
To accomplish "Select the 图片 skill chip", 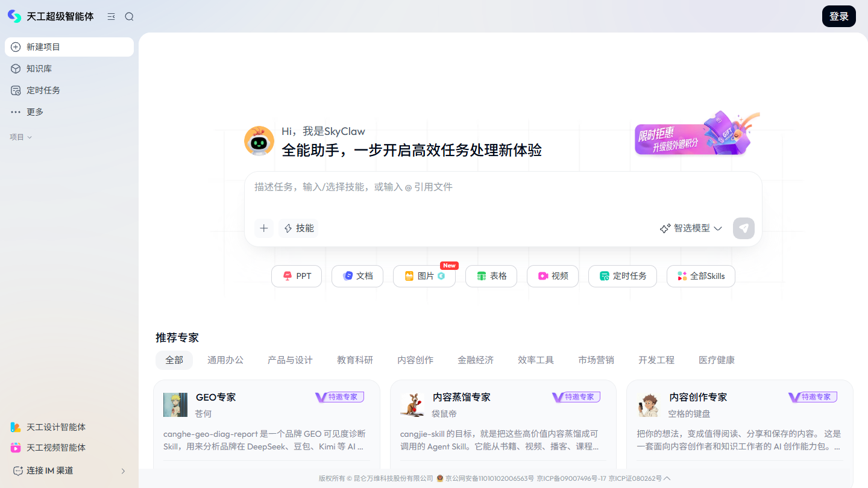I will click(x=424, y=276).
